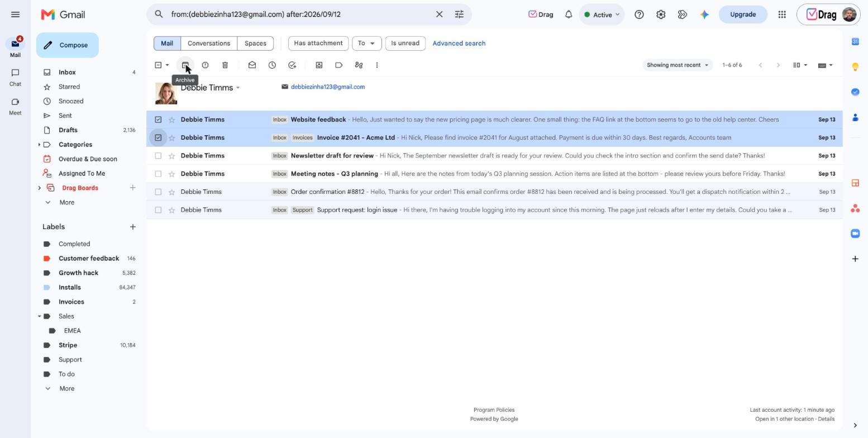Delete selected emails with trash icon

225,65
